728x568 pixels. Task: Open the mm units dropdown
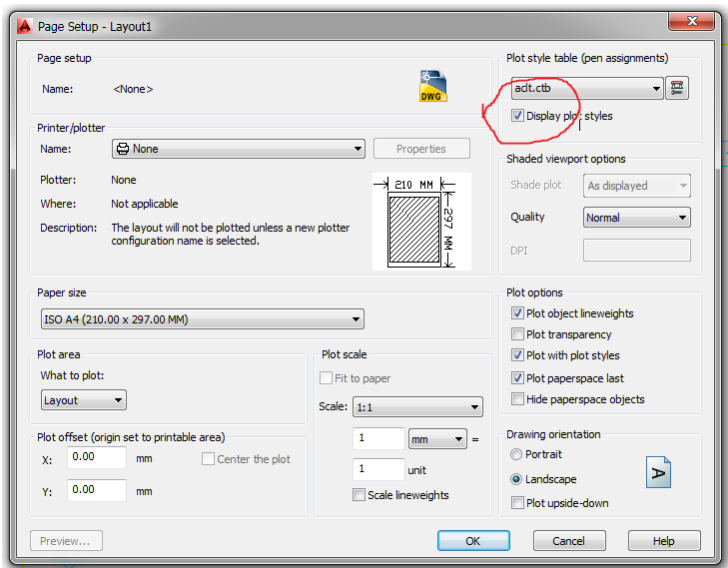click(437, 439)
